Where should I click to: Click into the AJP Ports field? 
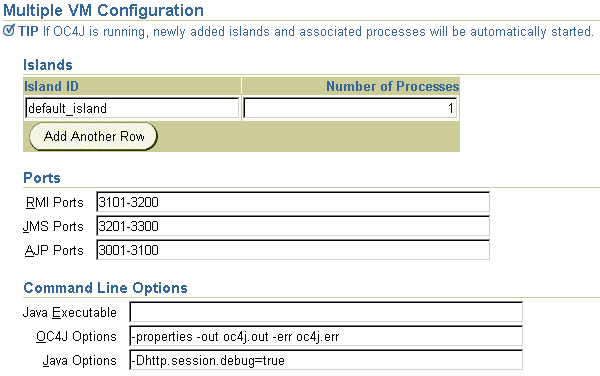tap(293, 250)
